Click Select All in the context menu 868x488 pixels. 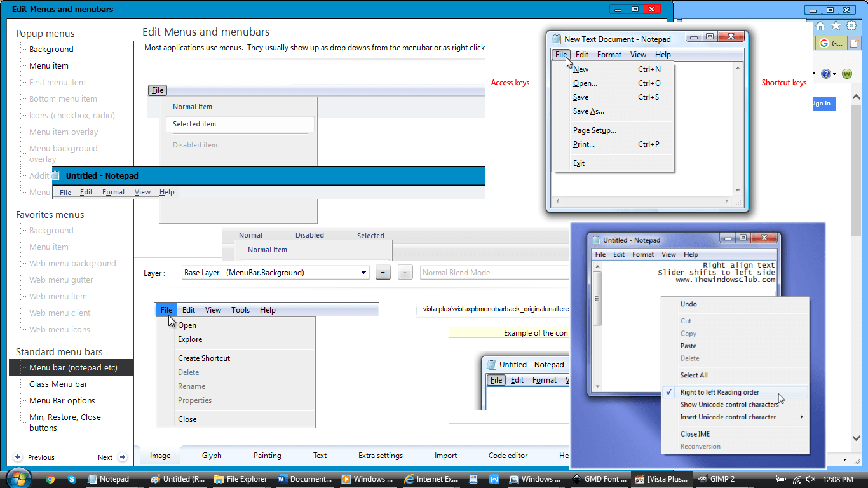[x=694, y=376]
